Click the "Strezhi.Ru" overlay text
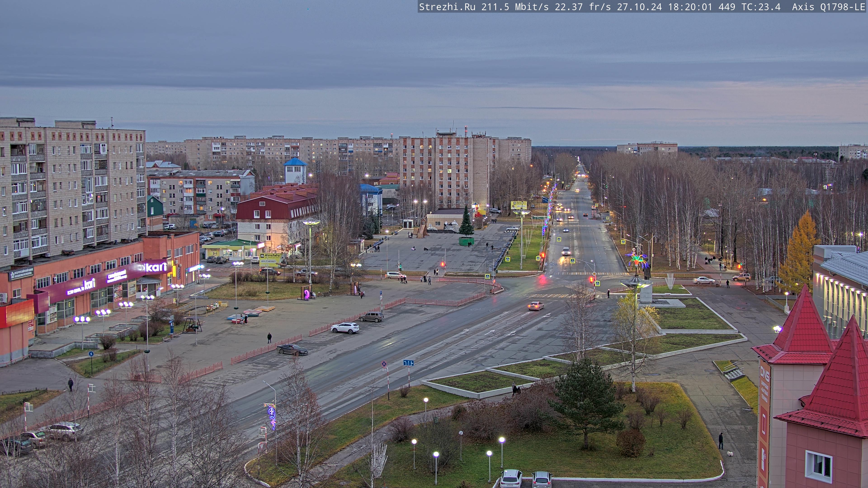This screenshot has height=488, width=868. tap(447, 7)
